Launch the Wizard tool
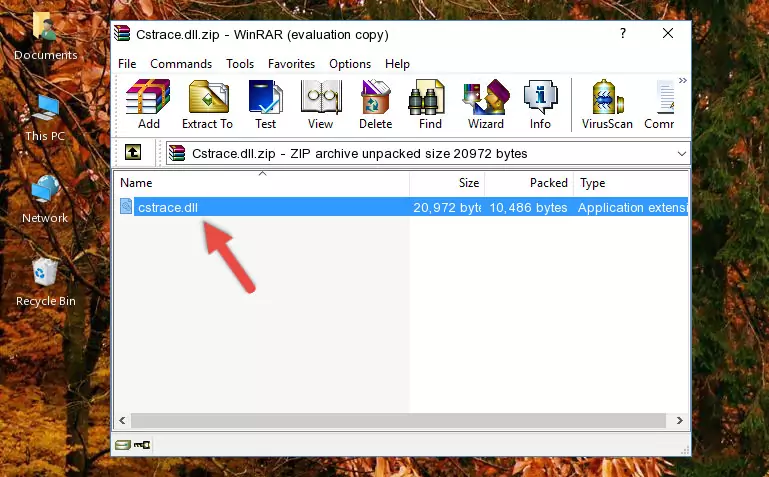This screenshot has width=769, height=477. [486, 104]
